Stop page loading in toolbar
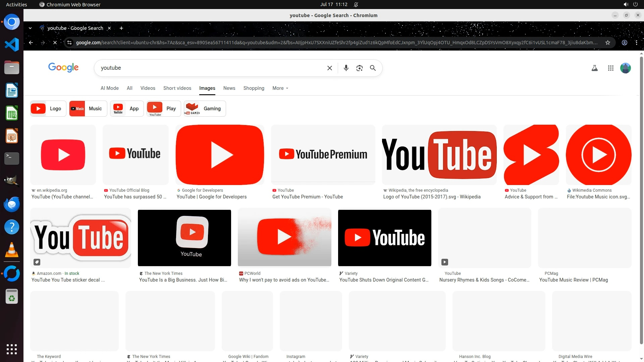 pos(55,43)
